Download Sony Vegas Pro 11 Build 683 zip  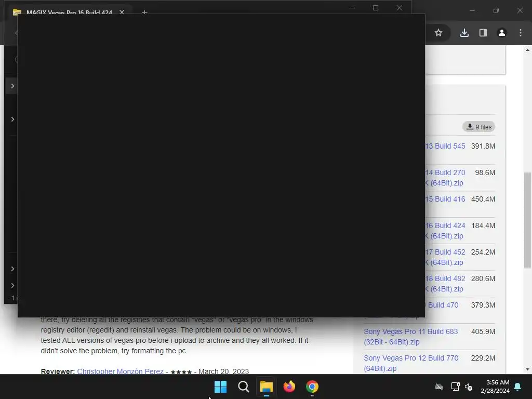click(411, 337)
